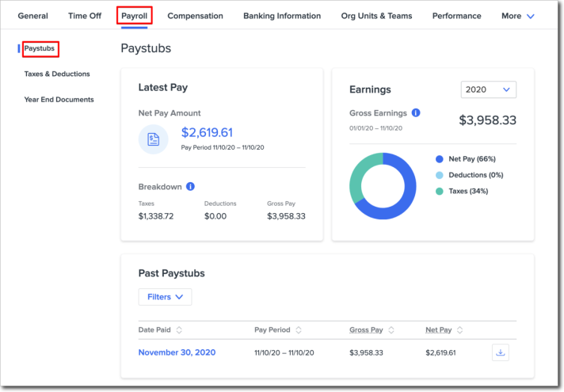
Task: Click the $3,958.33 gross earnings total
Action: (x=487, y=120)
